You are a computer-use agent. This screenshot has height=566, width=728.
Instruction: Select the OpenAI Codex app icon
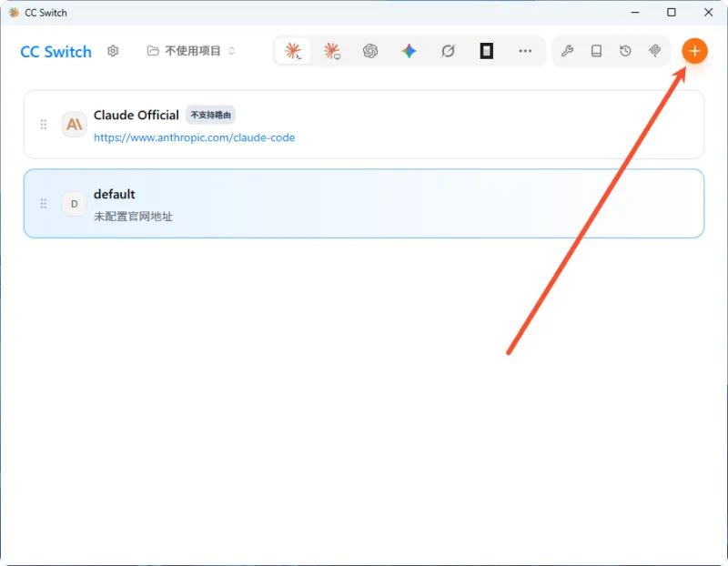[x=370, y=51]
